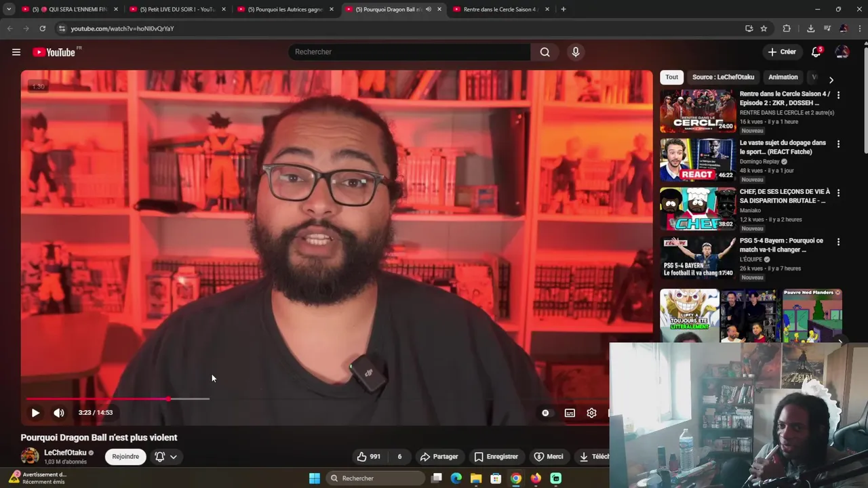
Task: Open the Windows Start menu
Action: (315, 479)
